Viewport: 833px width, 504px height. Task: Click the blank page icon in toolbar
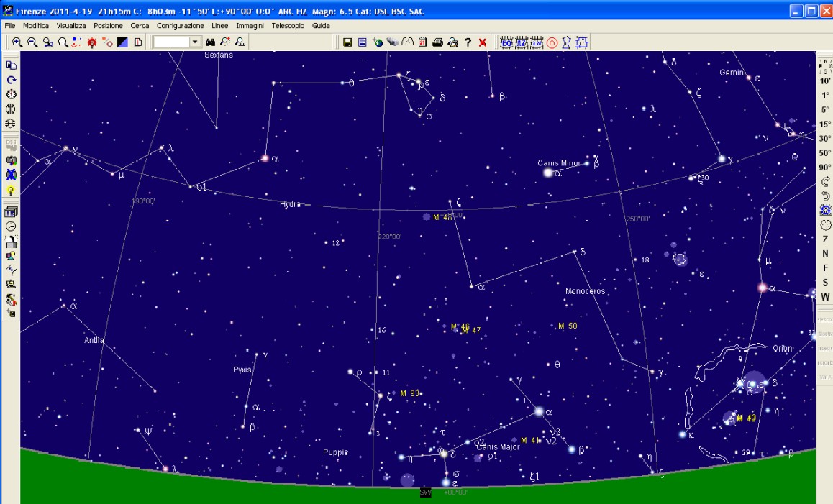(x=138, y=42)
